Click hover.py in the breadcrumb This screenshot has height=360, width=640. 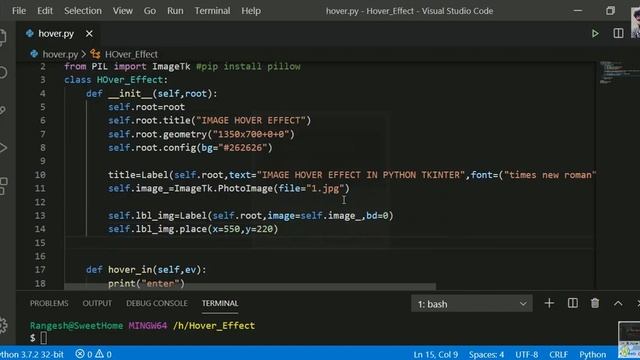pos(60,54)
